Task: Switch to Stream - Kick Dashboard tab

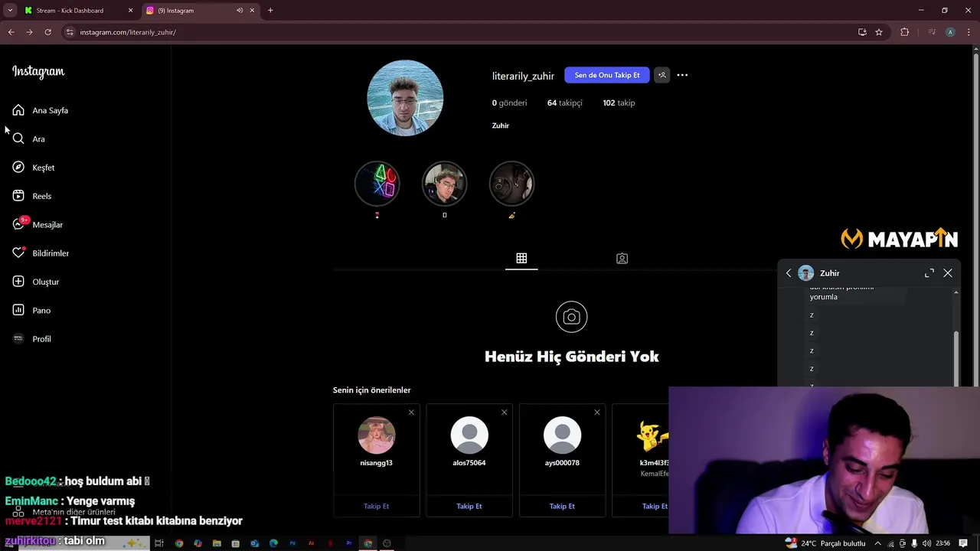Action: coord(78,11)
